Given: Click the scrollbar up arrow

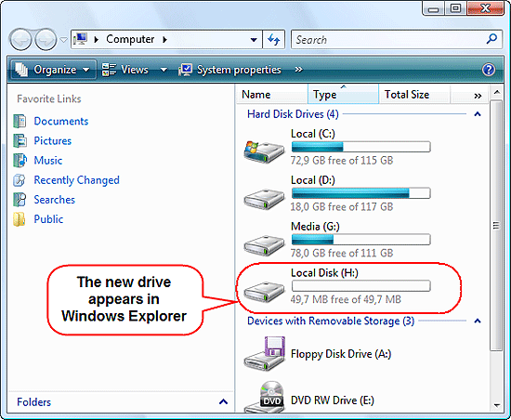Looking at the screenshot, I should coord(497,92).
